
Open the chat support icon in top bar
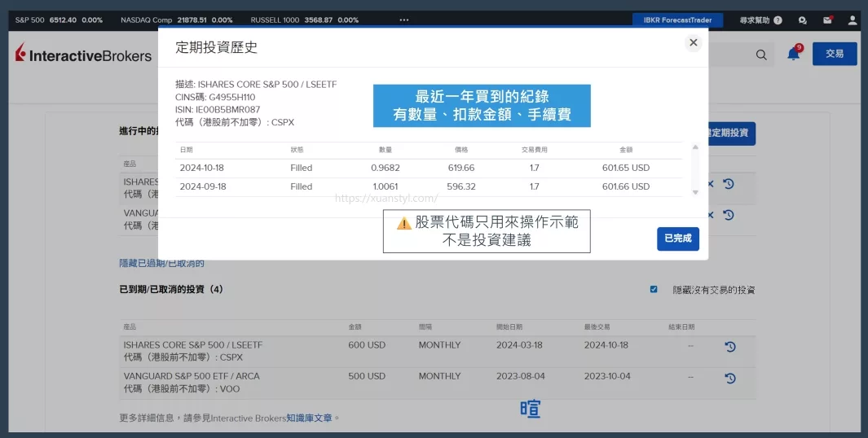point(802,20)
